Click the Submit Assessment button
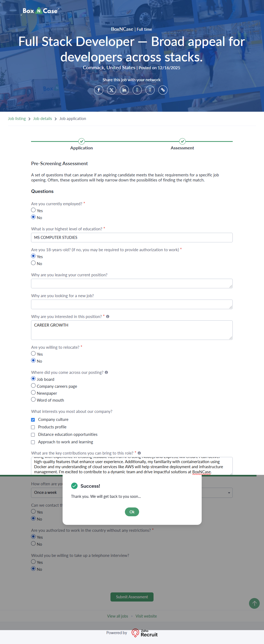 132,597
